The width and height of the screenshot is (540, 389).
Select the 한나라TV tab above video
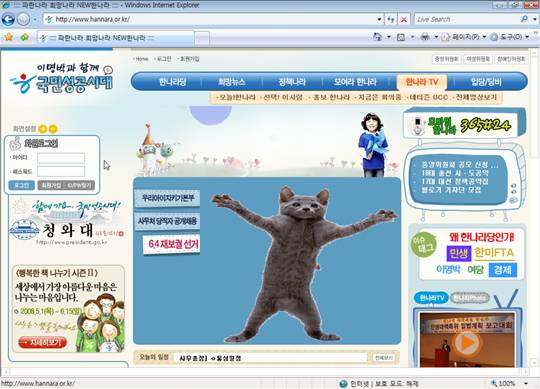tap(431, 298)
